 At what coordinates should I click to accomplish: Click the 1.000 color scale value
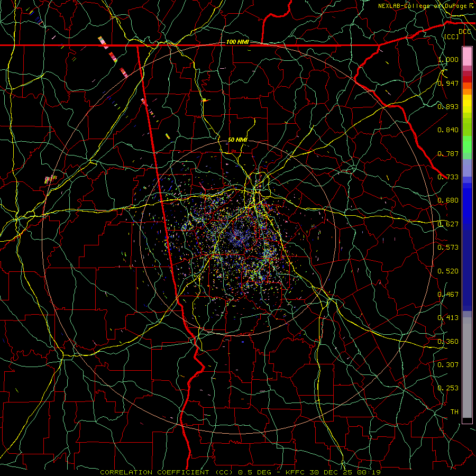448,59
